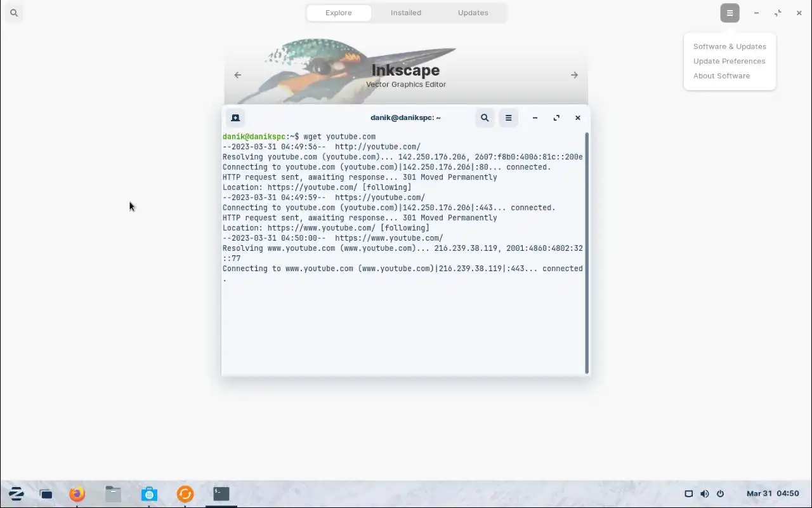This screenshot has width=812, height=508.
Task: Open search in the Software window
Action: 14,13
